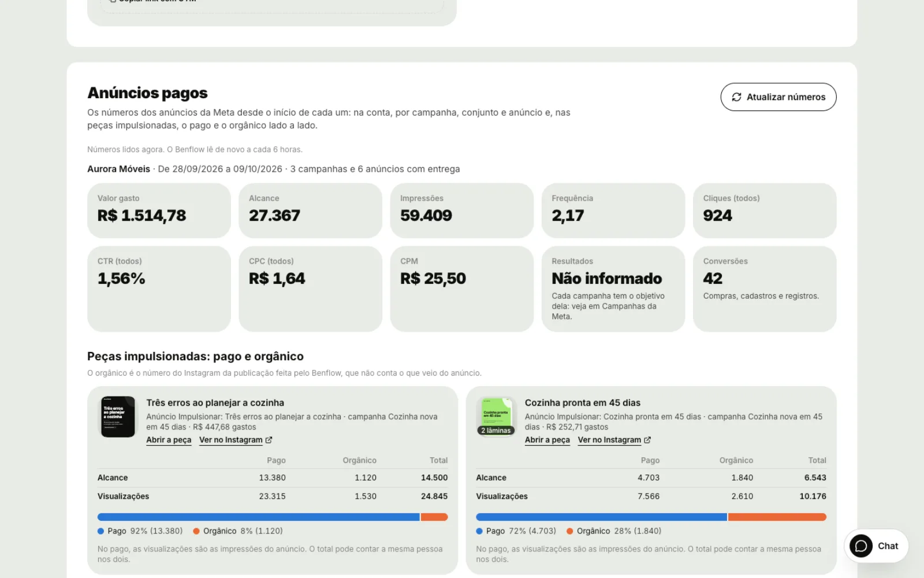Click external-link icon beside Cozinha pronta Instagram
This screenshot has height=578, width=924.
647,440
